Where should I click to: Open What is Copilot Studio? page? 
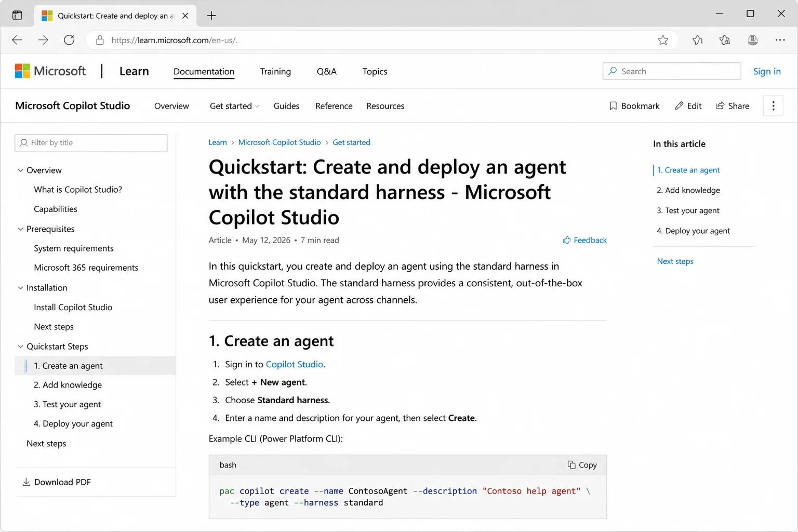pyautogui.click(x=78, y=190)
